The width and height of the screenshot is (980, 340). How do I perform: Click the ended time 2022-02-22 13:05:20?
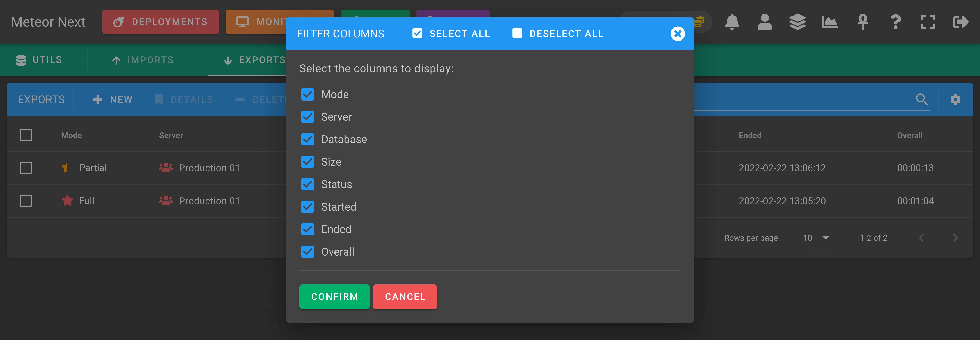(x=782, y=201)
